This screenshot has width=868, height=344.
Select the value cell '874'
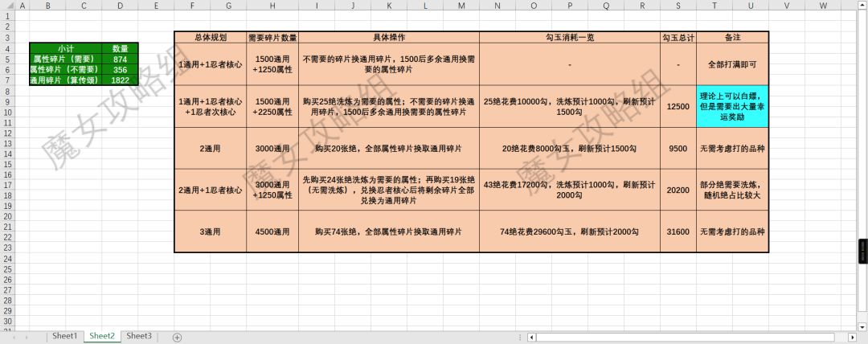[120, 59]
